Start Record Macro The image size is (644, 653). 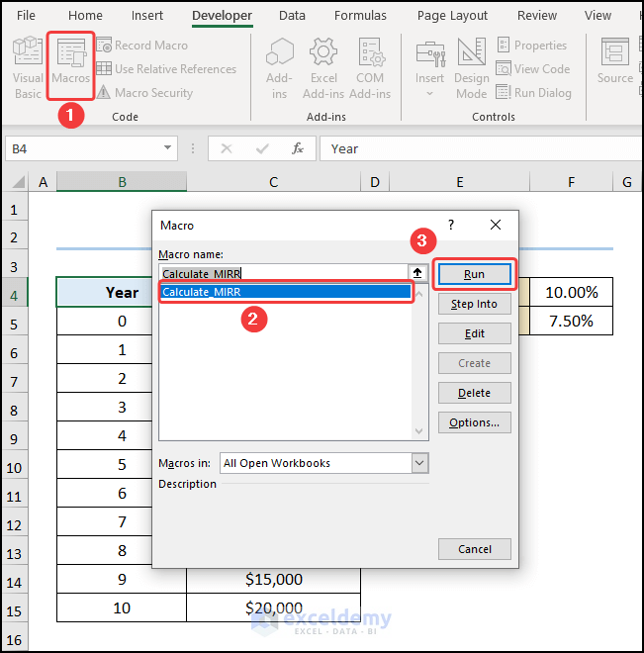[x=141, y=45]
